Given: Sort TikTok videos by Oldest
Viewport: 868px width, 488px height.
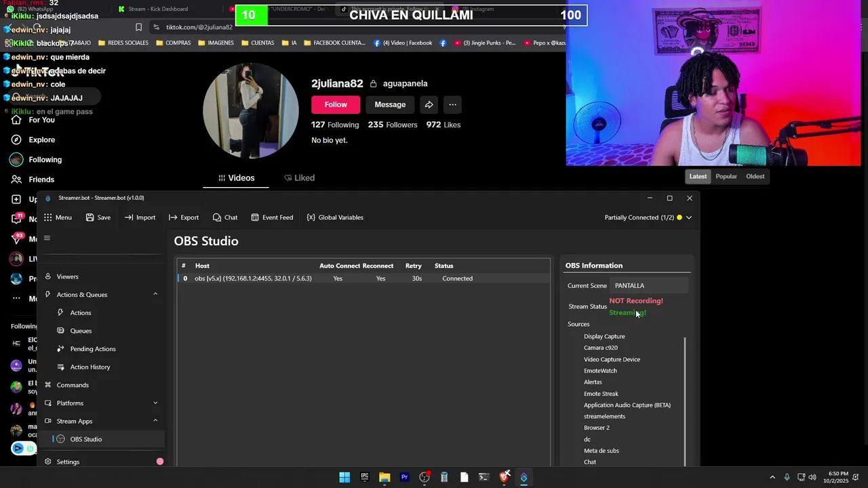Looking at the screenshot, I should [x=755, y=176].
